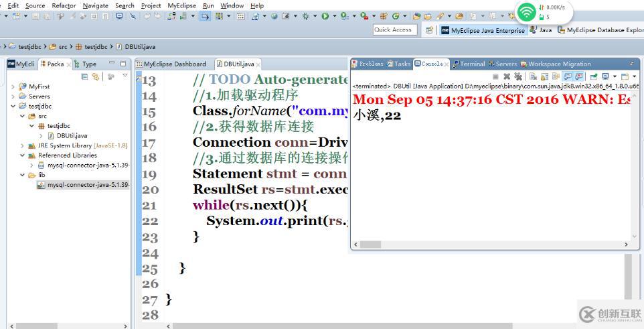Image resolution: width=644 pixels, height=329 pixels.
Task: Click the Open Console icon
Action: [x=625, y=76]
